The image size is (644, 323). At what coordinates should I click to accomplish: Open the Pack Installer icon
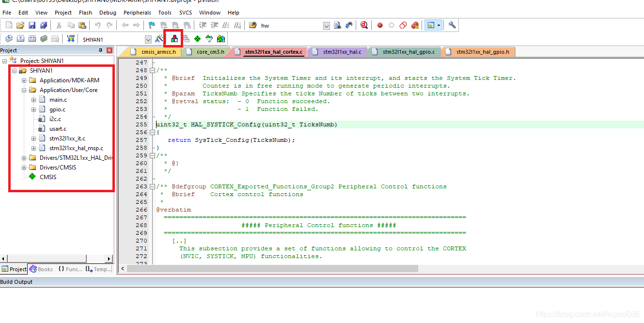coord(221,39)
